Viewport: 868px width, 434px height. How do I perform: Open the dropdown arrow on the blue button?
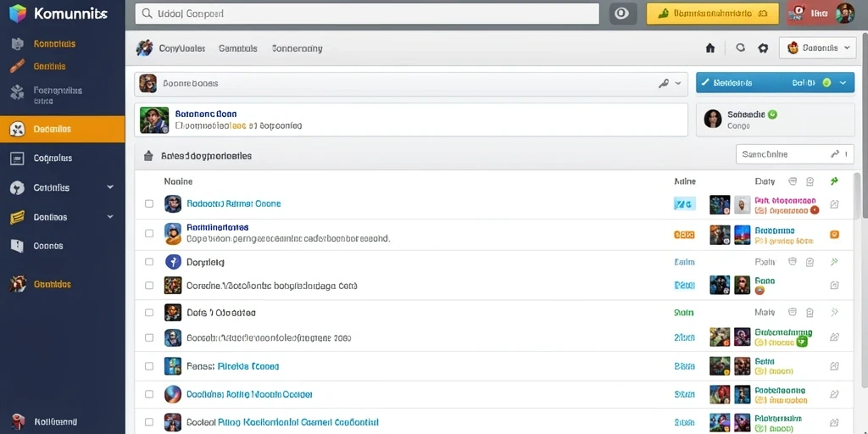[x=843, y=83]
